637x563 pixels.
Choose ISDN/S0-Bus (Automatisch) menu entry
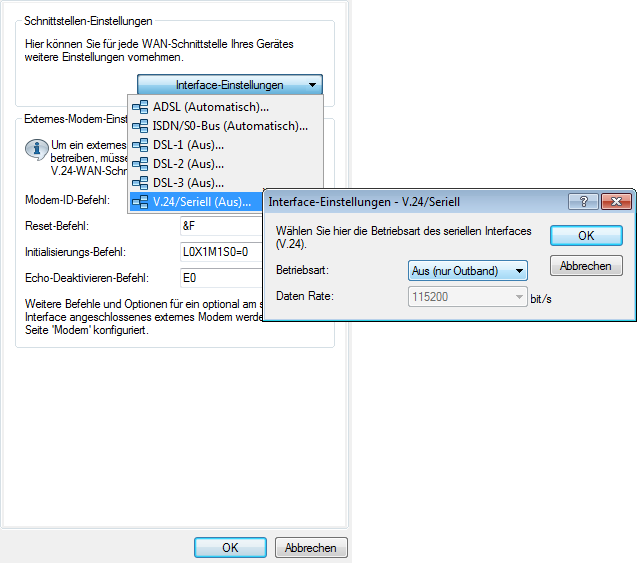pos(230,126)
